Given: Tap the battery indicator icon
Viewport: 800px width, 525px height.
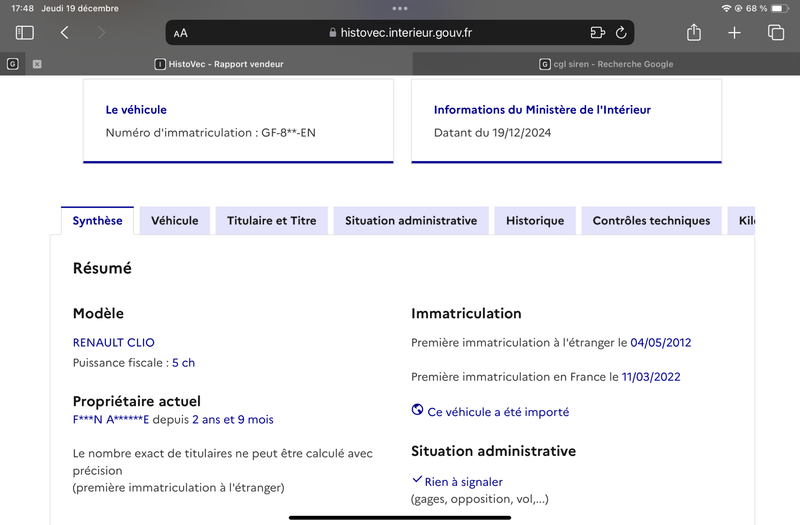Looking at the screenshot, I should tap(780, 8).
